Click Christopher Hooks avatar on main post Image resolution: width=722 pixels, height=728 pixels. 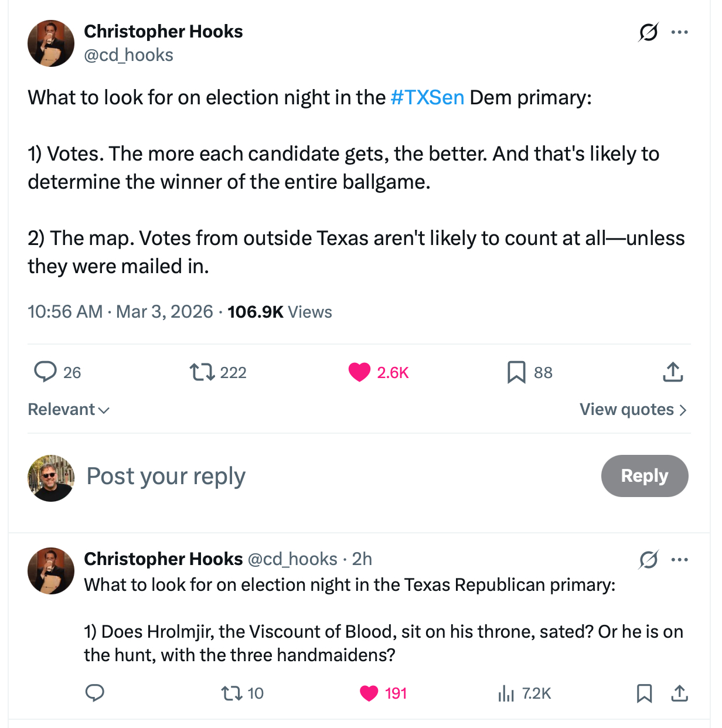(x=51, y=43)
